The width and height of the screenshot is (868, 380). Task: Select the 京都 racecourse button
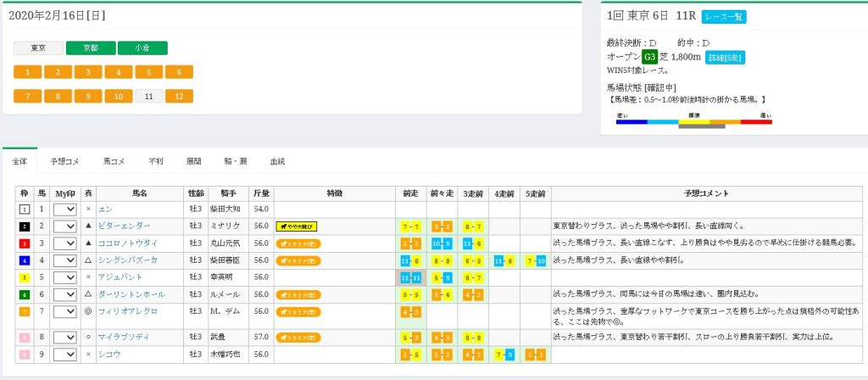[x=90, y=48]
